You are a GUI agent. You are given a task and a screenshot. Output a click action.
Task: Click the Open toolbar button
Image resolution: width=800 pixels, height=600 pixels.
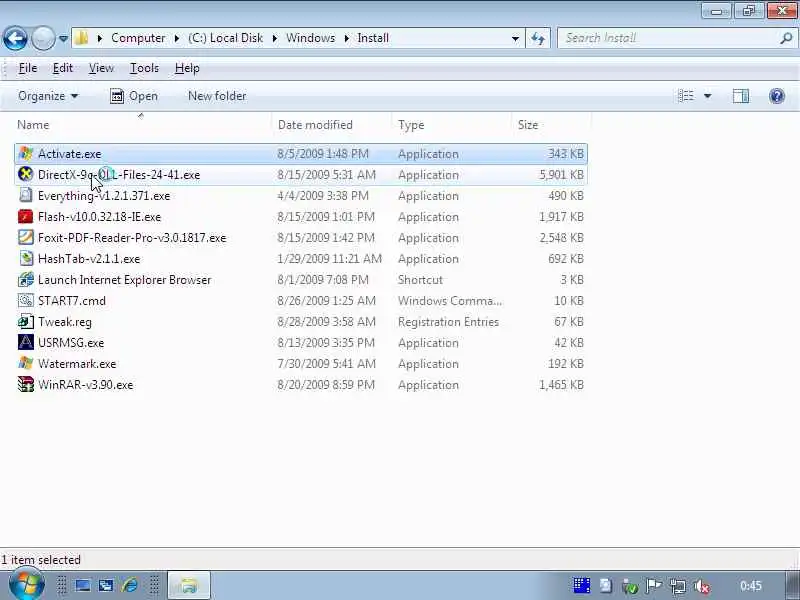(x=134, y=96)
